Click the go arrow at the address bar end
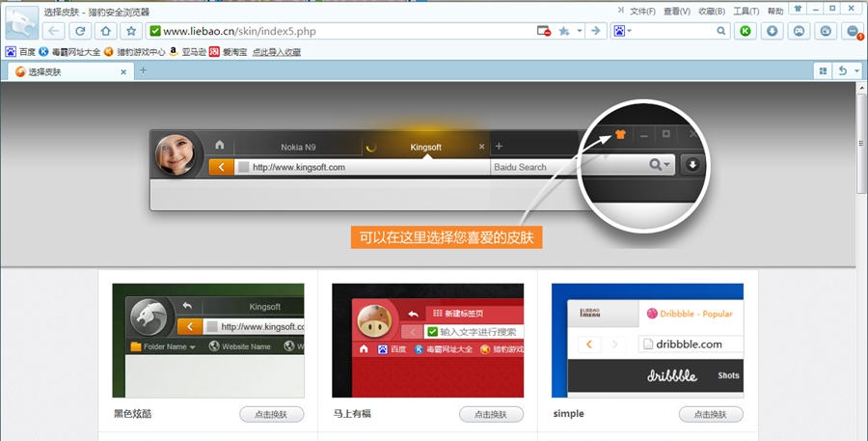Image resolution: width=868 pixels, height=441 pixels. pos(596,31)
